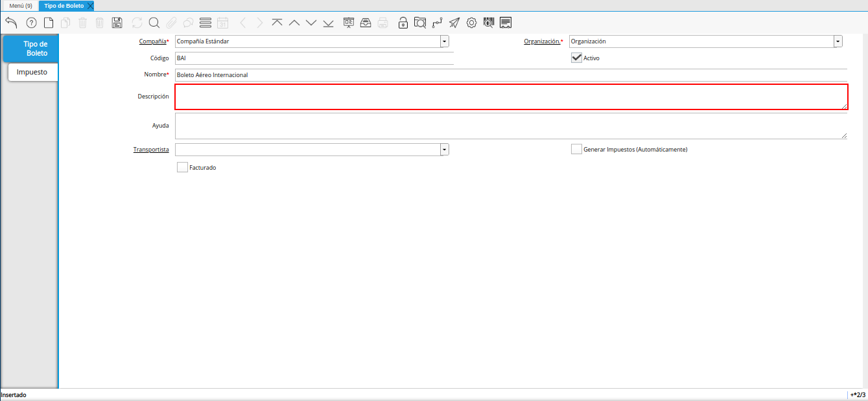Screen dimensions: 868x401
Task: Click the Compañía Estándar combo text box
Action: (308, 41)
